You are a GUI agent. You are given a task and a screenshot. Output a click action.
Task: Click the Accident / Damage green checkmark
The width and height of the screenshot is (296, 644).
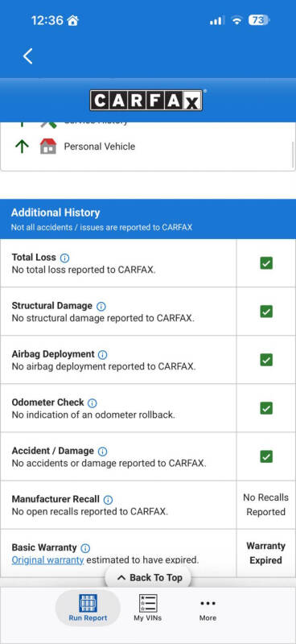(x=266, y=456)
